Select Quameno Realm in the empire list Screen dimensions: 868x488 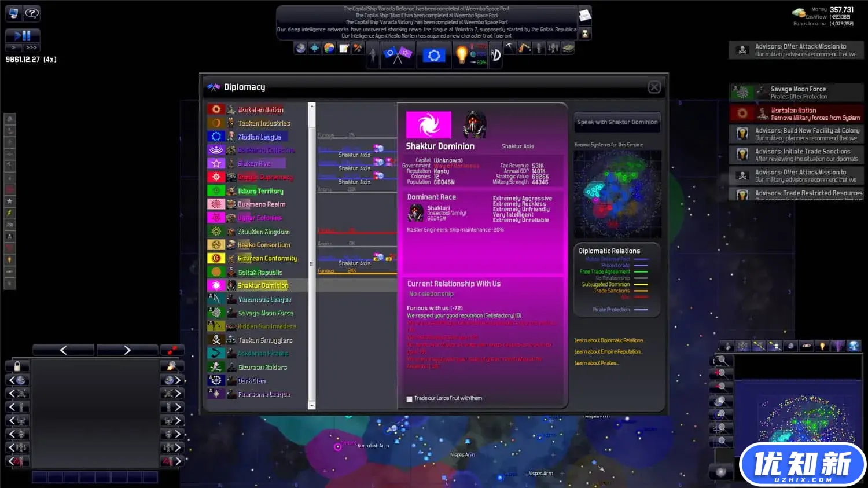tap(261, 204)
